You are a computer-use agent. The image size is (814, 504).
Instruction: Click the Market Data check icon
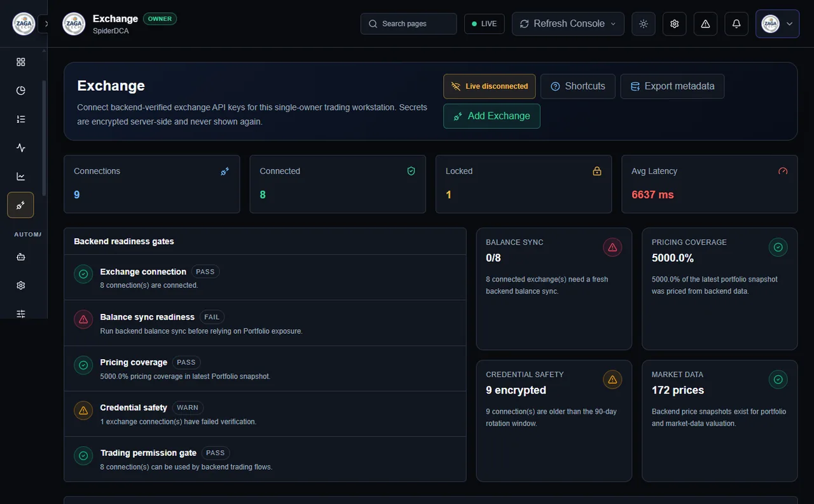[x=778, y=380]
